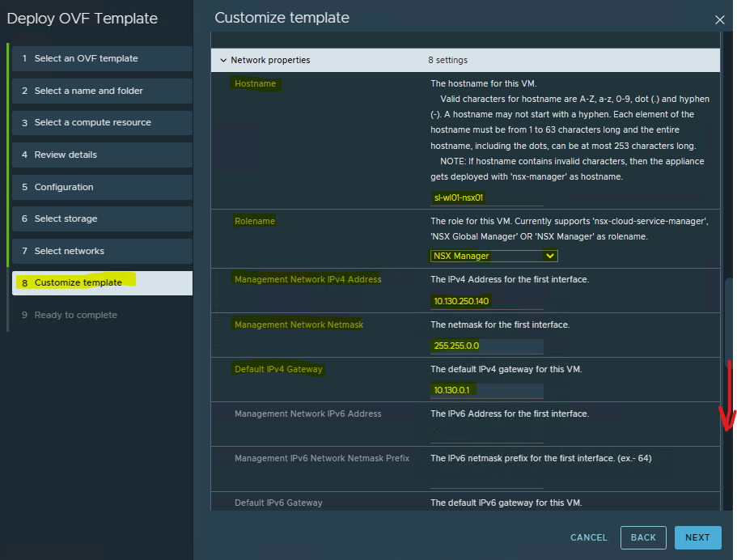Go to step 4 Review details

(102, 155)
